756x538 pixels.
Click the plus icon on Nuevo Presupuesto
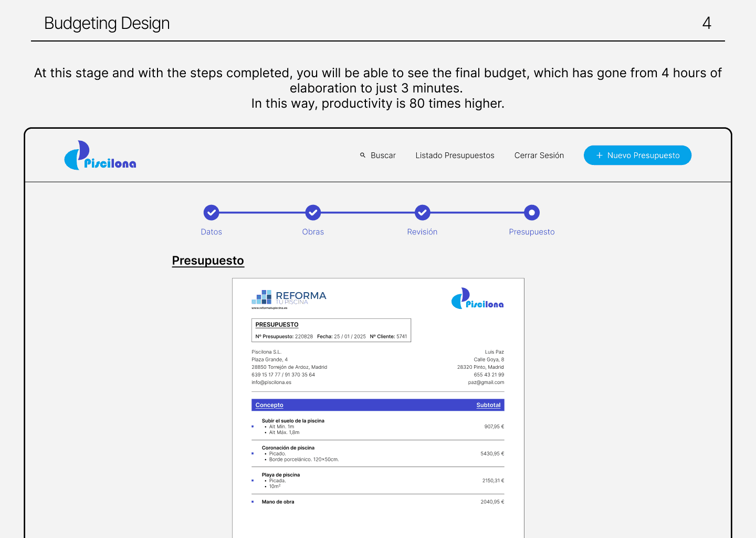coord(599,155)
